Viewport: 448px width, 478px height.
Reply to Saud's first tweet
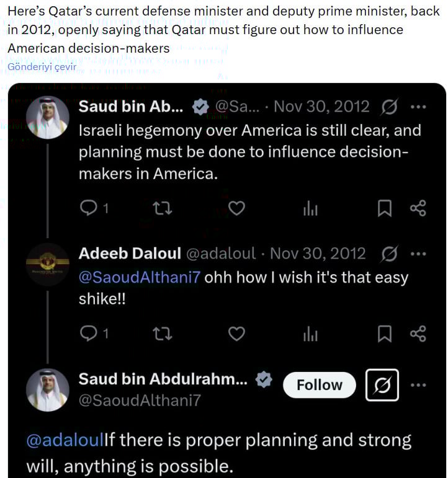[89, 209]
